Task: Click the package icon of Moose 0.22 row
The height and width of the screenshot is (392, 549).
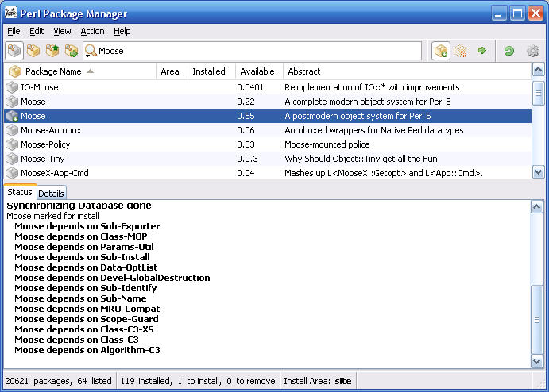Action: (12, 102)
